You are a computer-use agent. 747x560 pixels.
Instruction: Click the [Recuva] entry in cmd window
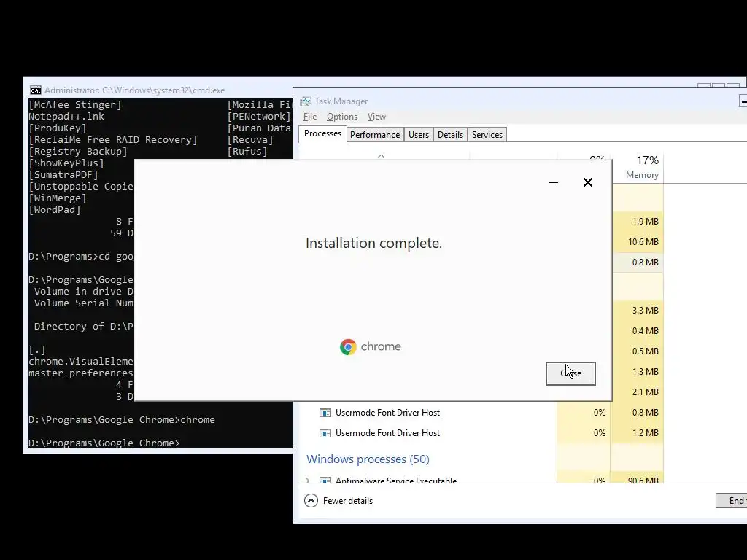[x=250, y=139]
